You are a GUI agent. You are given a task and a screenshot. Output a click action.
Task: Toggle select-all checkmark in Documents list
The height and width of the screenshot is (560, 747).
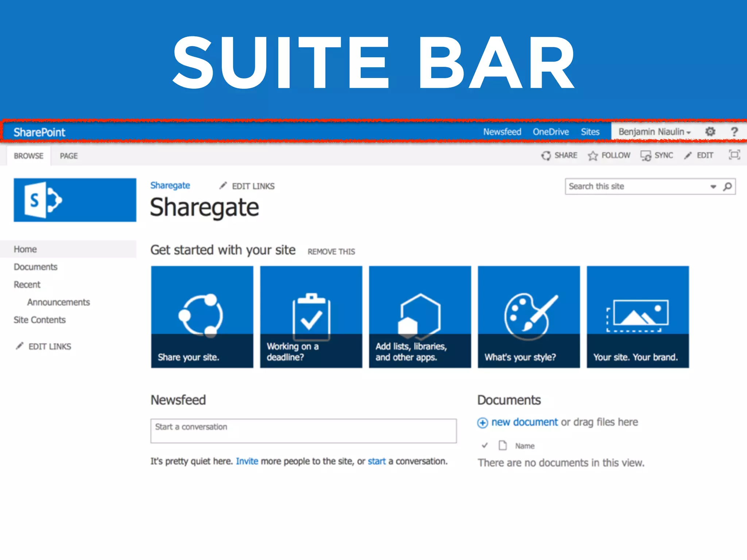pos(485,446)
